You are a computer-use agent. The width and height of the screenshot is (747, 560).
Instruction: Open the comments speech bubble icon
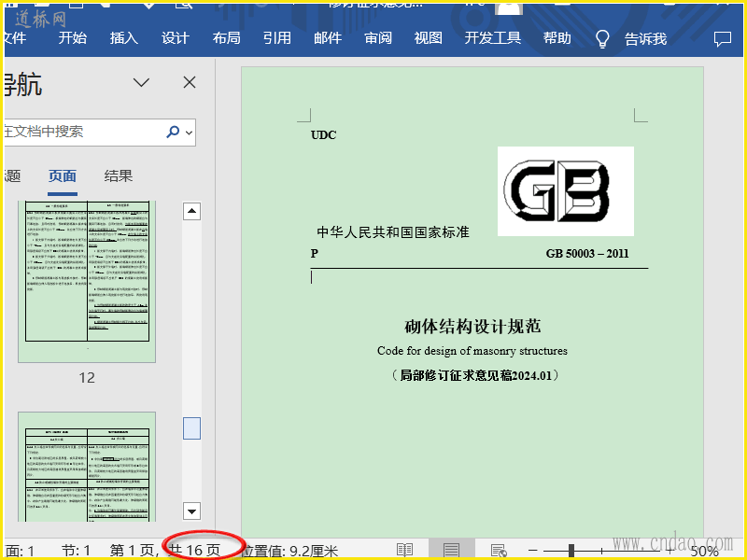722,39
